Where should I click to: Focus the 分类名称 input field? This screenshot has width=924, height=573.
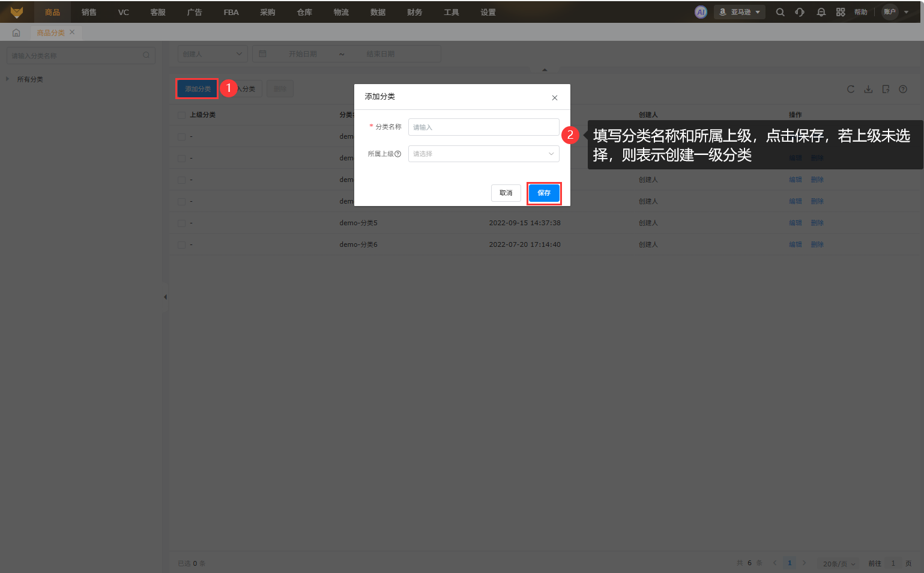click(483, 127)
